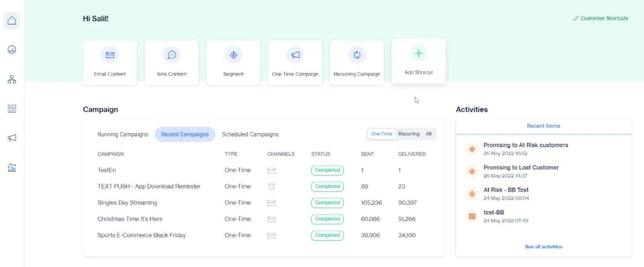
Task: Switch campaign filter to All
Action: [x=429, y=134]
